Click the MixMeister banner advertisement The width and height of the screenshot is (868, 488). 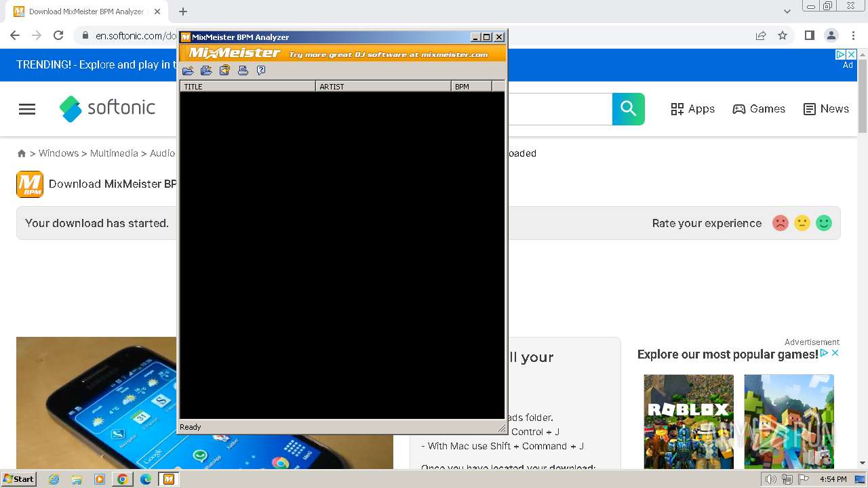(x=342, y=53)
